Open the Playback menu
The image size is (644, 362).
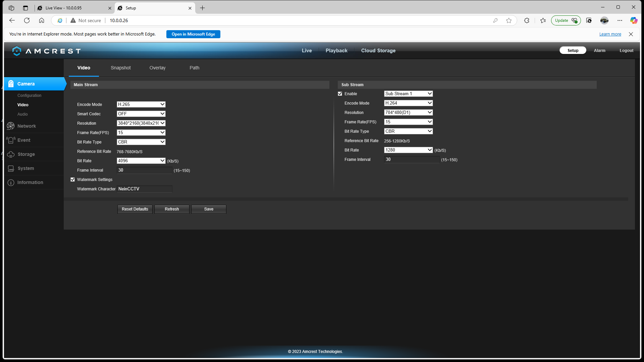(336, 51)
